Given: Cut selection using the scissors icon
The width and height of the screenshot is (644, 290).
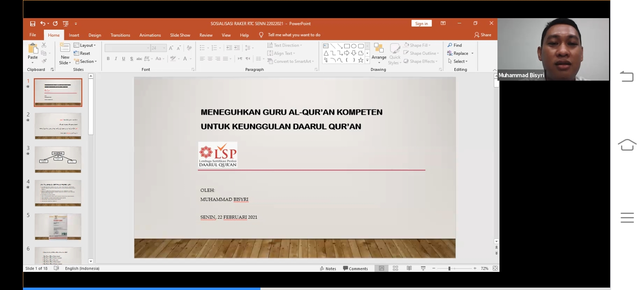Looking at the screenshot, I should tap(44, 45).
